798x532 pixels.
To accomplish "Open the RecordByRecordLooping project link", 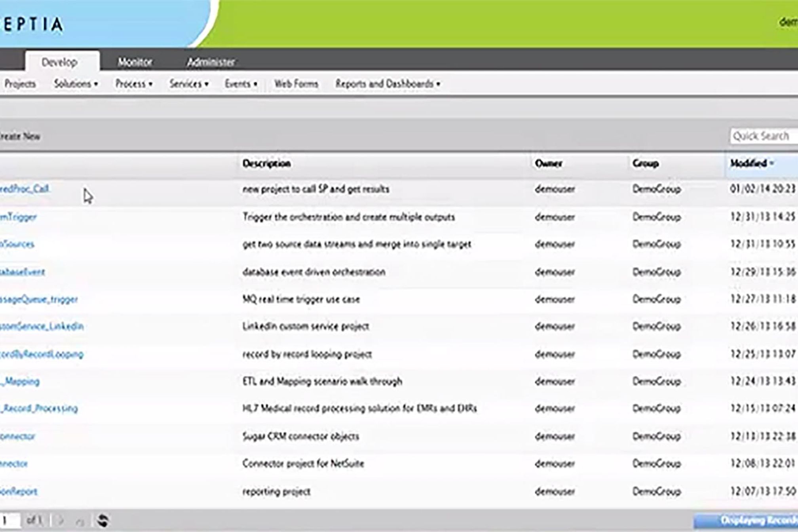I will pyautogui.click(x=42, y=354).
